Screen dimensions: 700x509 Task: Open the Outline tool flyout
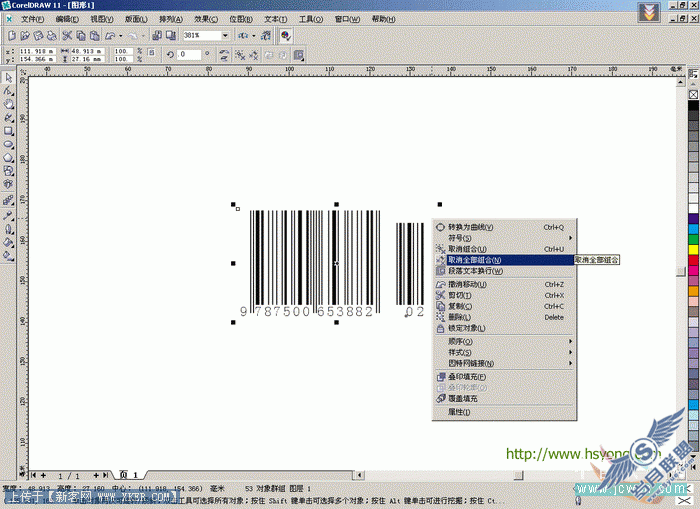tap(8, 229)
